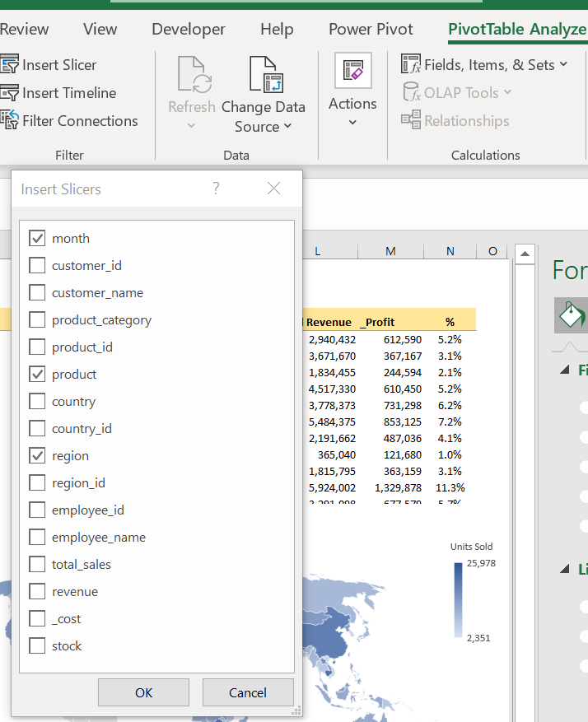Open the Developer ribbon tab

[x=188, y=29]
